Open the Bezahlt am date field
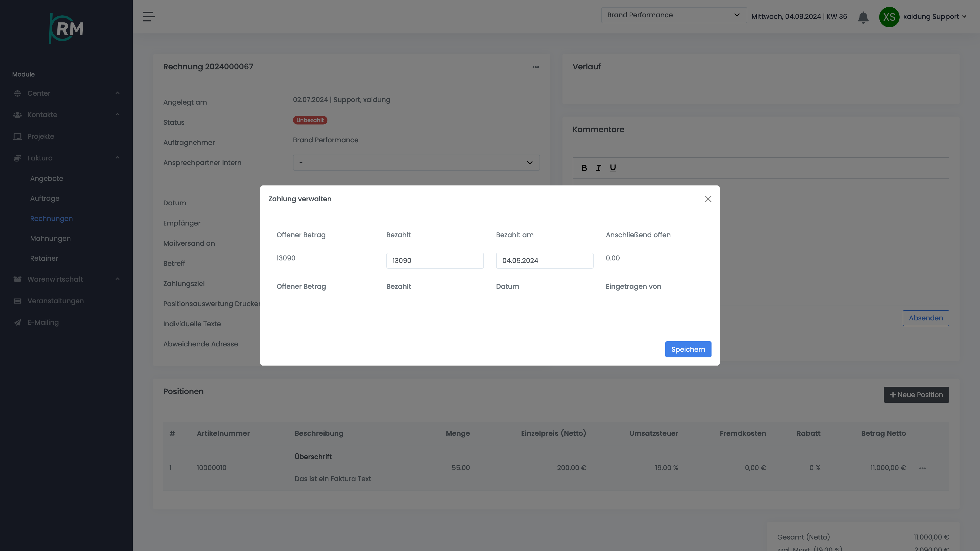 [x=544, y=260]
